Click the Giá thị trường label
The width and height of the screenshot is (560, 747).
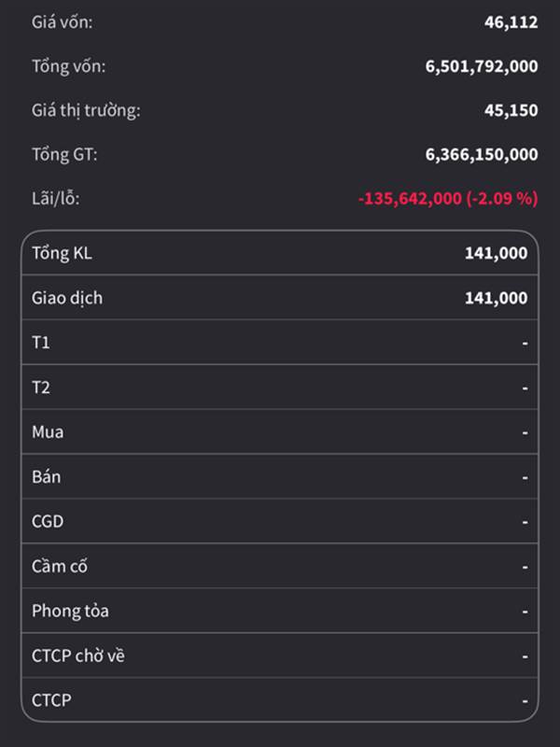click(x=86, y=110)
